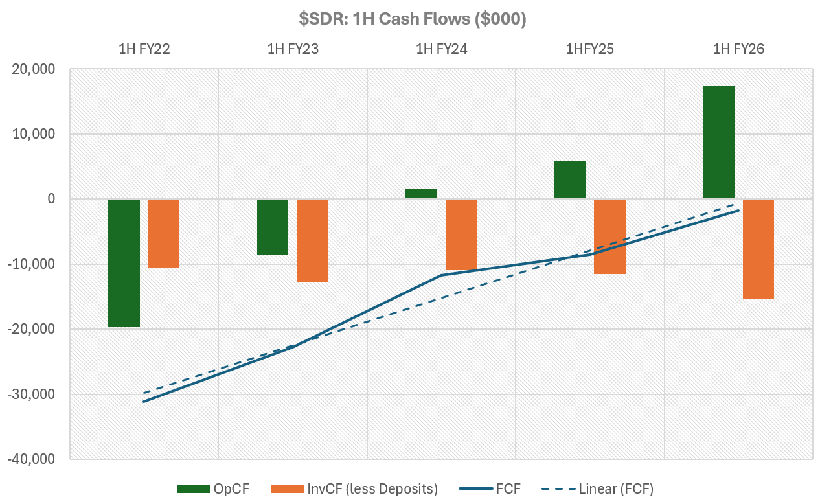Click the "1H FY22" category axis label

click(144, 49)
